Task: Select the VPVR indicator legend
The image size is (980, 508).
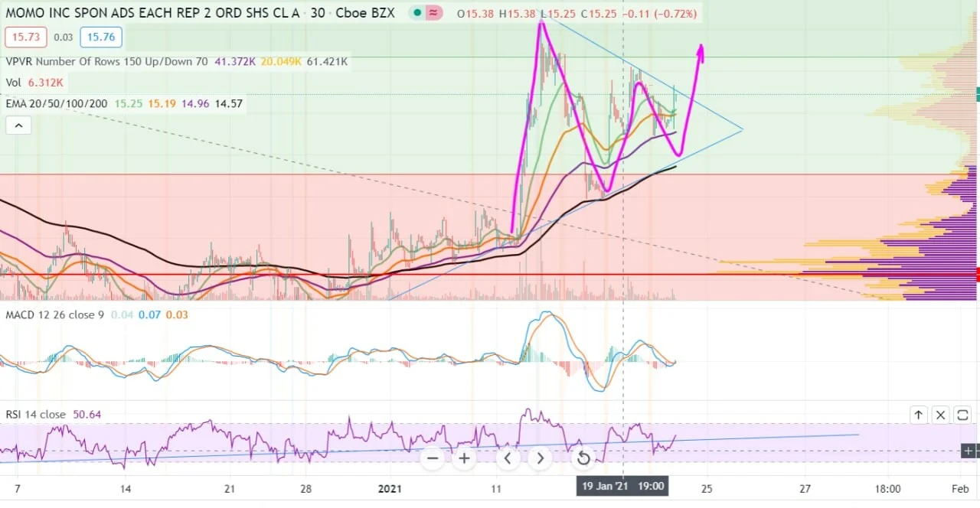Action: (x=106, y=62)
